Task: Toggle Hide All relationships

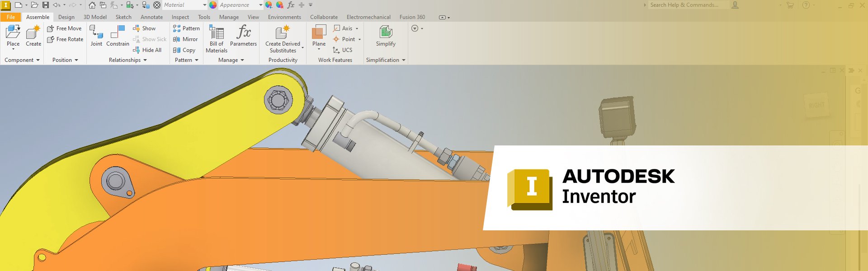Action: [x=147, y=50]
